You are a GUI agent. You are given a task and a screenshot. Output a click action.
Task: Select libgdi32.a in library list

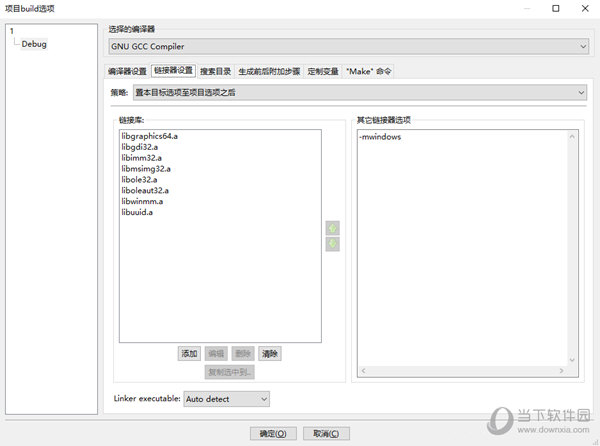tap(140, 147)
